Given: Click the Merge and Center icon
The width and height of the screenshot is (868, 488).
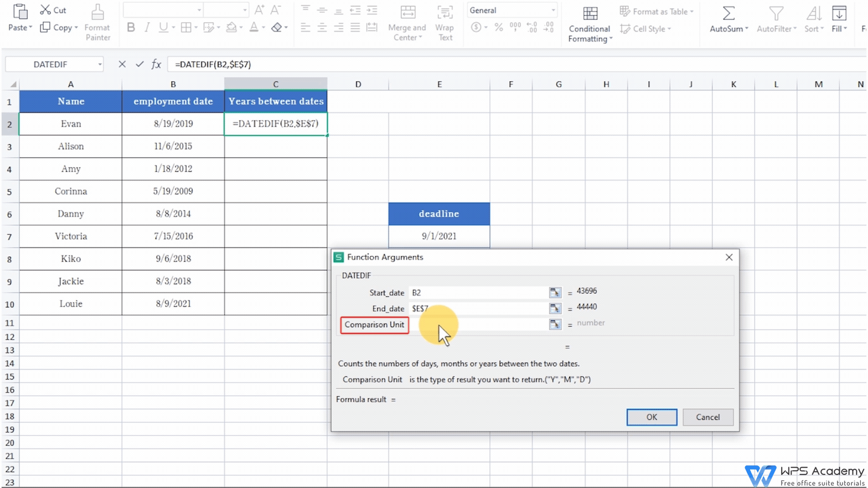Looking at the screenshot, I should [407, 13].
